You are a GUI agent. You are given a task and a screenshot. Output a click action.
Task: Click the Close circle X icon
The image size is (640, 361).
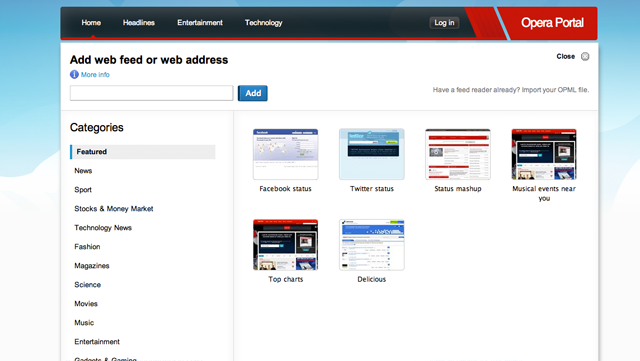point(585,56)
